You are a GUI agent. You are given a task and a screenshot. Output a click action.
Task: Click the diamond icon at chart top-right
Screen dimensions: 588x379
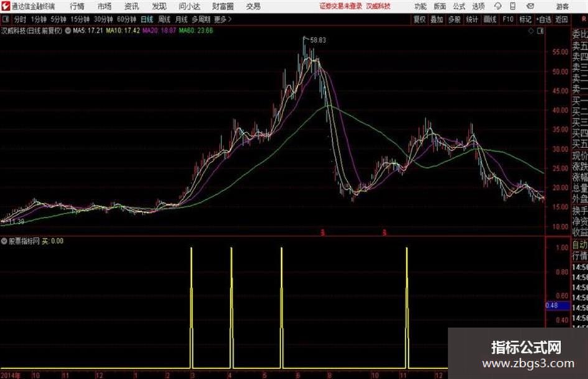click(531, 31)
